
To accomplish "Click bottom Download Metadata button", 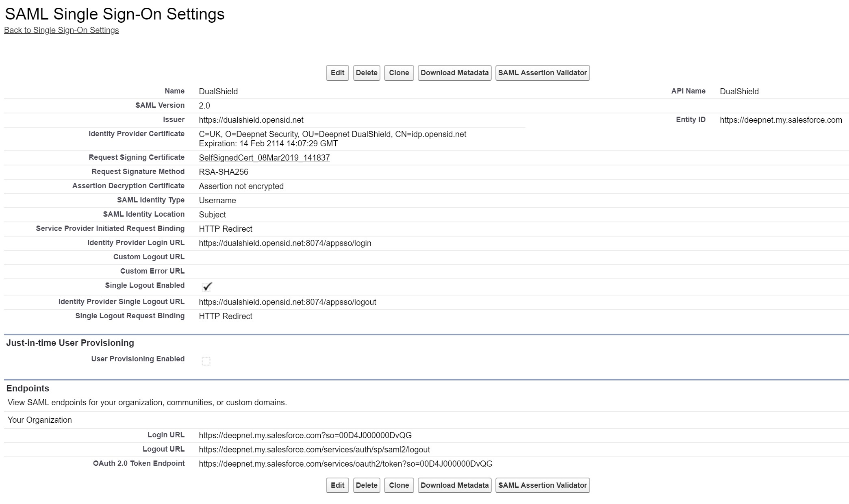I will click(x=454, y=485).
